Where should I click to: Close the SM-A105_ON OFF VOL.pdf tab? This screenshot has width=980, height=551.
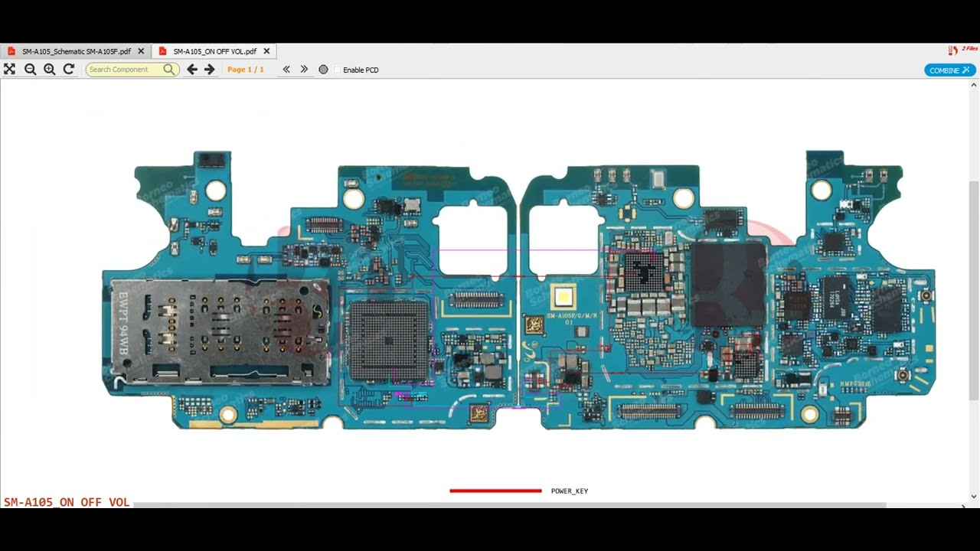pyautogui.click(x=266, y=51)
